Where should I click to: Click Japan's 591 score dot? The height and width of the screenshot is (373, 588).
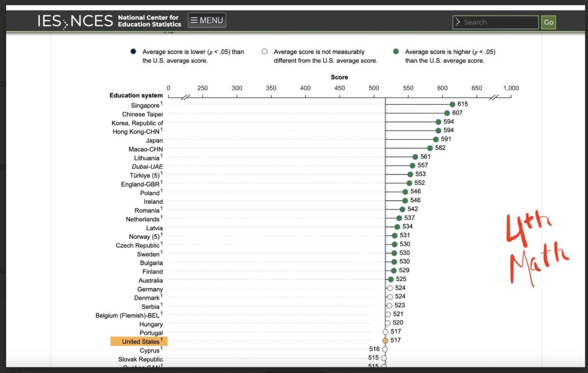coord(436,139)
